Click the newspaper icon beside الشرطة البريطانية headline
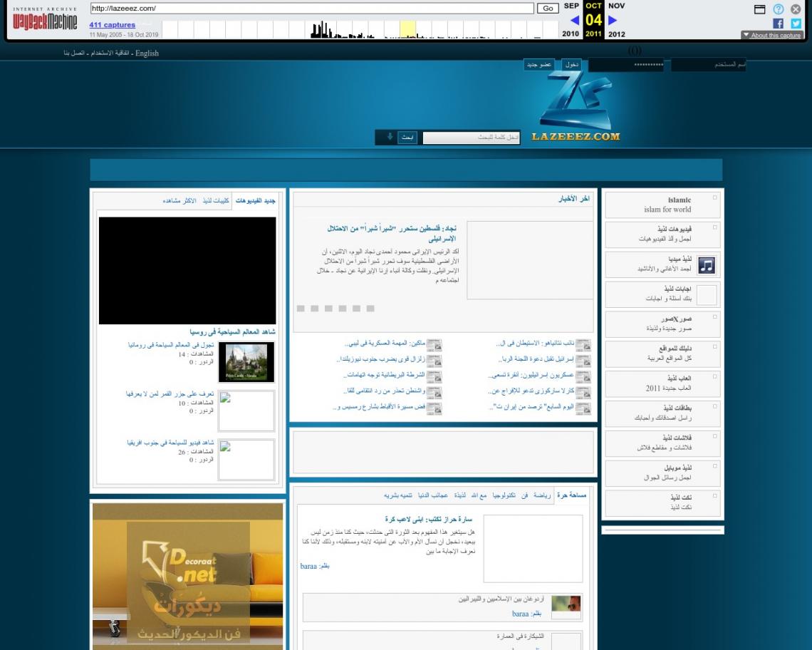The height and width of the screenshot is (650, 812). click(x=434, y=376)
